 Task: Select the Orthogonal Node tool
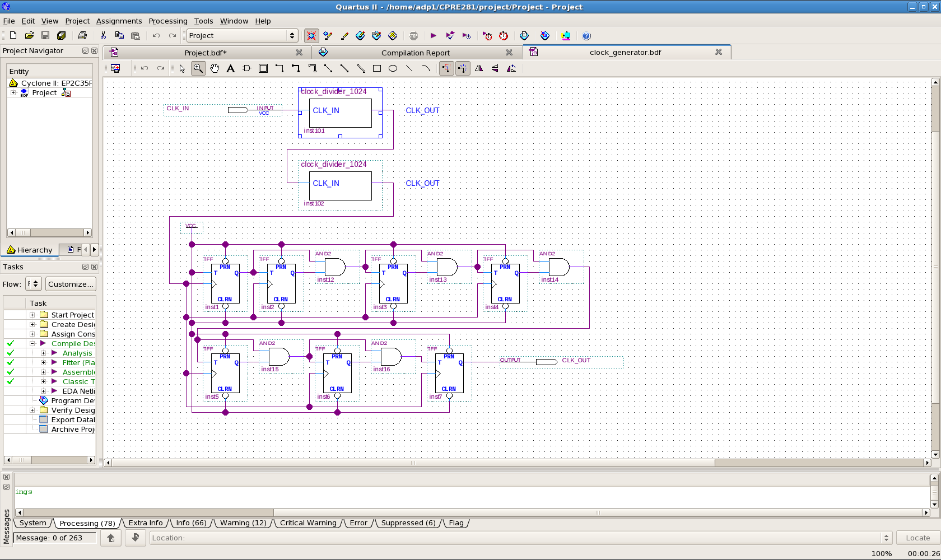[x=279, y=68]
